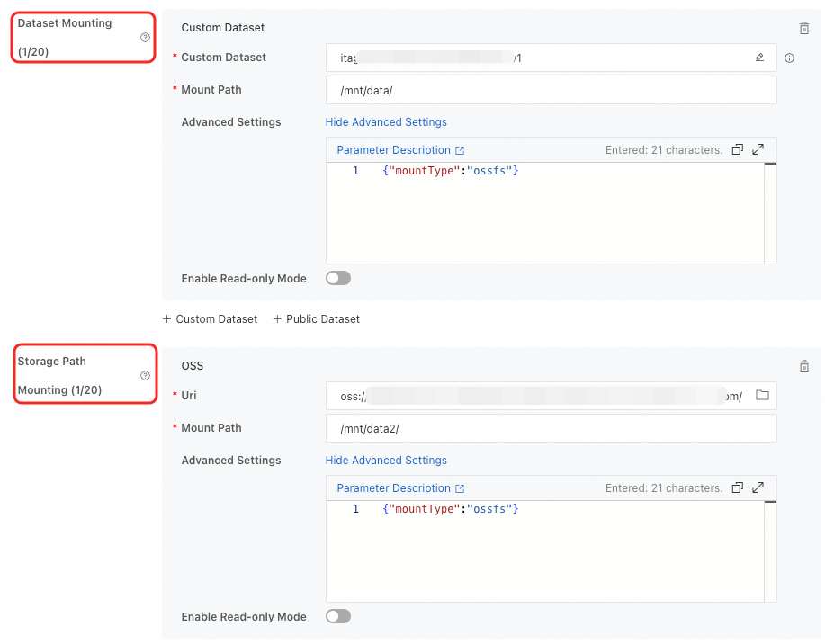This screenshot has width=825, height=644.
Task: Expand Custom Dataset JSON editor to fullscreen
Action: [x=758, y=150]
